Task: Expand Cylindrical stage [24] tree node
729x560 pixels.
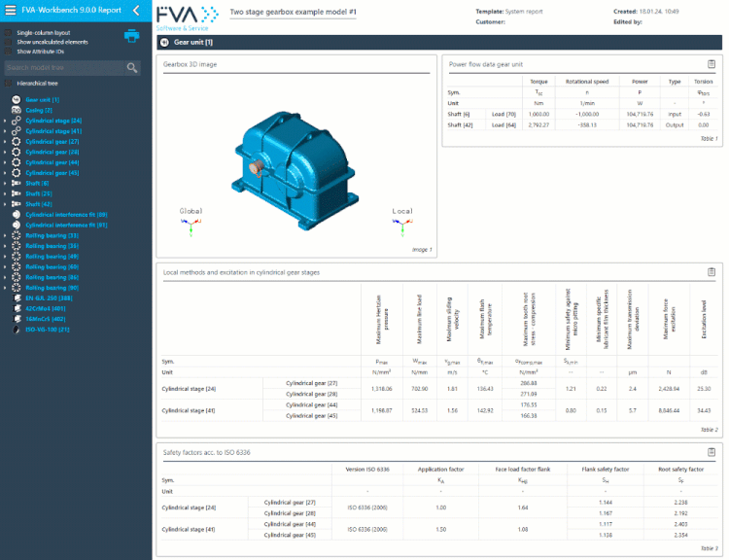Action: tap(5, 121)
